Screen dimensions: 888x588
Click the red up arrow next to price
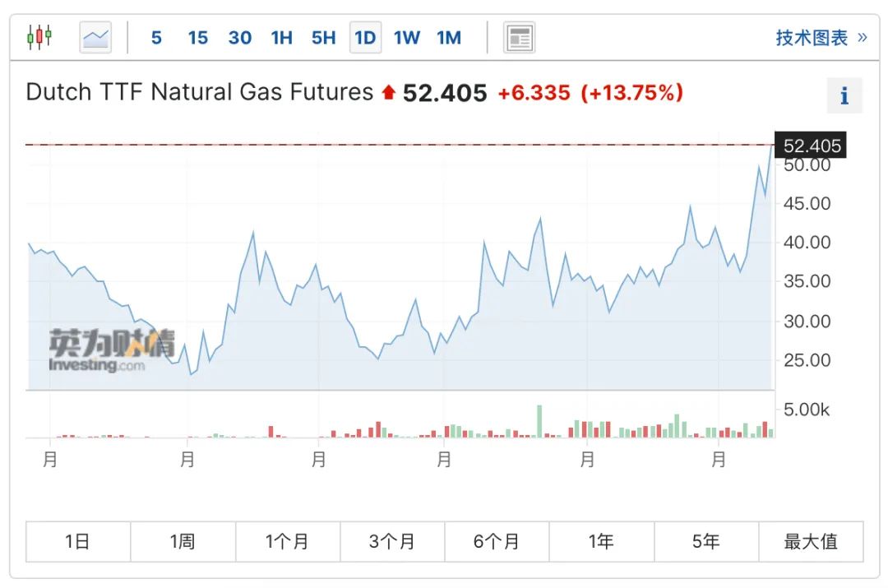point(388,92)
